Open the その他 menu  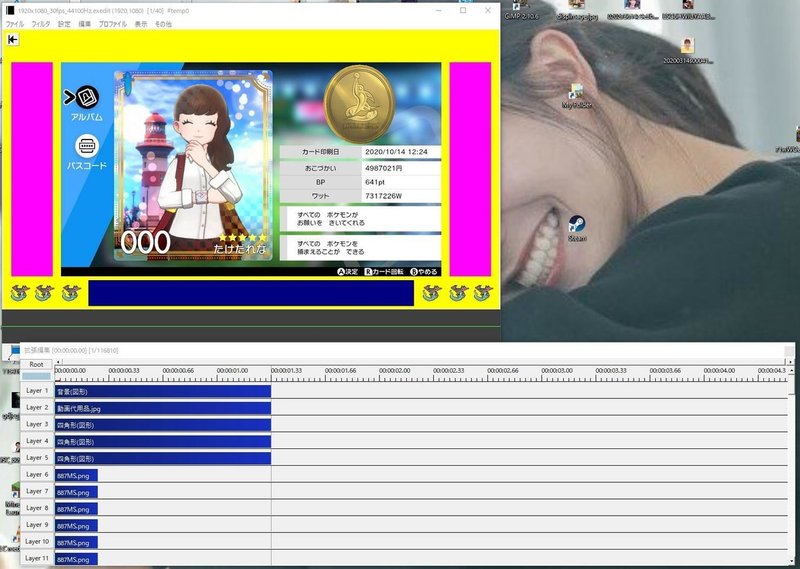click(163, 24)
